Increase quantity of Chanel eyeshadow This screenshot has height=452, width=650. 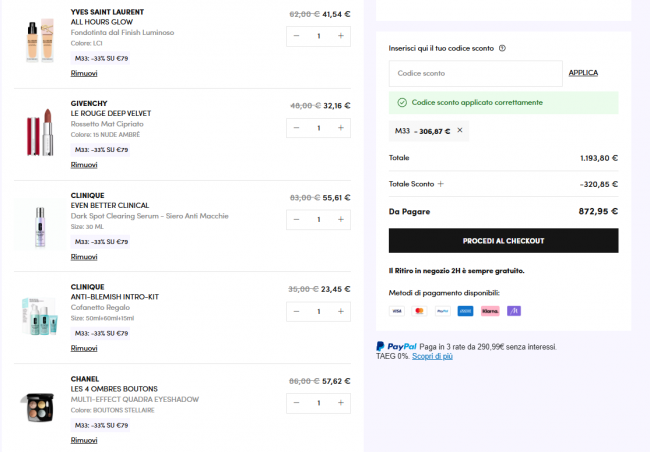341,403
